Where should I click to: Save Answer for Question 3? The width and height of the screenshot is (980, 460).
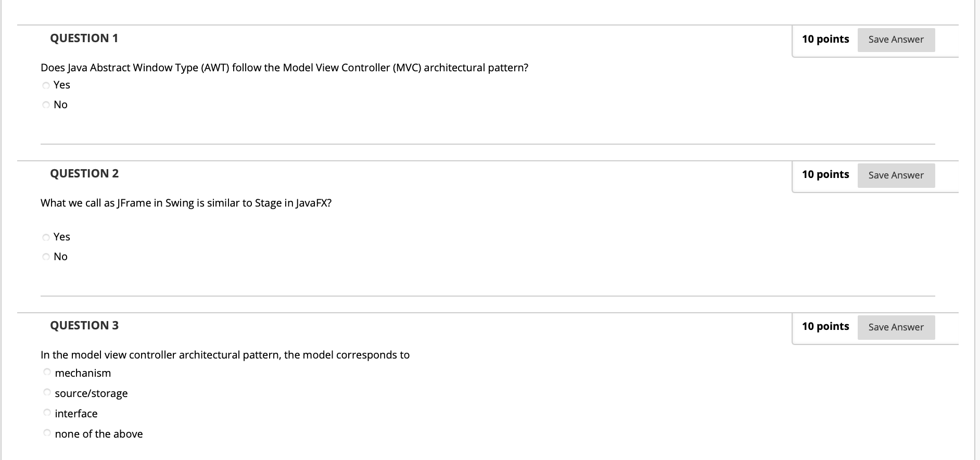pos(896,327)
